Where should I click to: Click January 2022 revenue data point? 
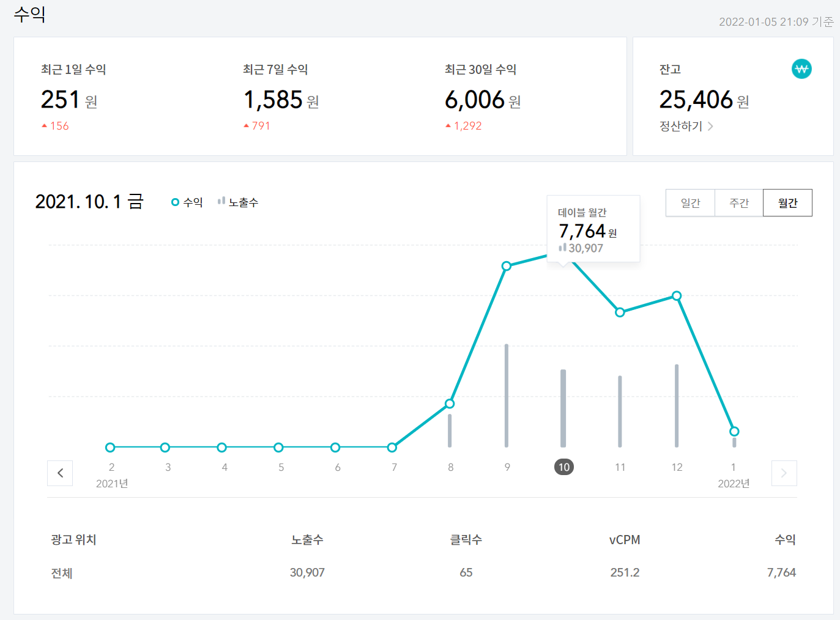tap(734, 432)
